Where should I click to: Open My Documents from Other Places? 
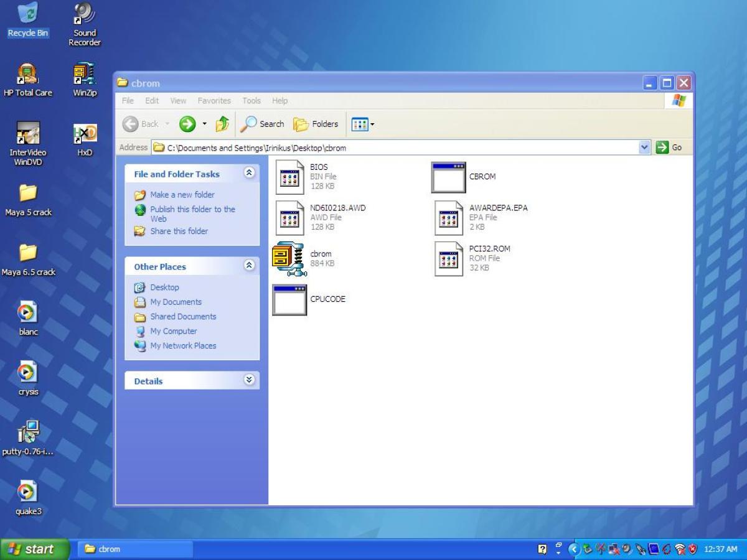(x=176, y=302)
